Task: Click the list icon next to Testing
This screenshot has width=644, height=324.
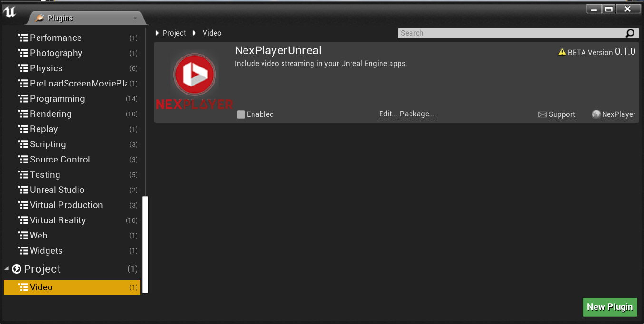Action: 23,175
